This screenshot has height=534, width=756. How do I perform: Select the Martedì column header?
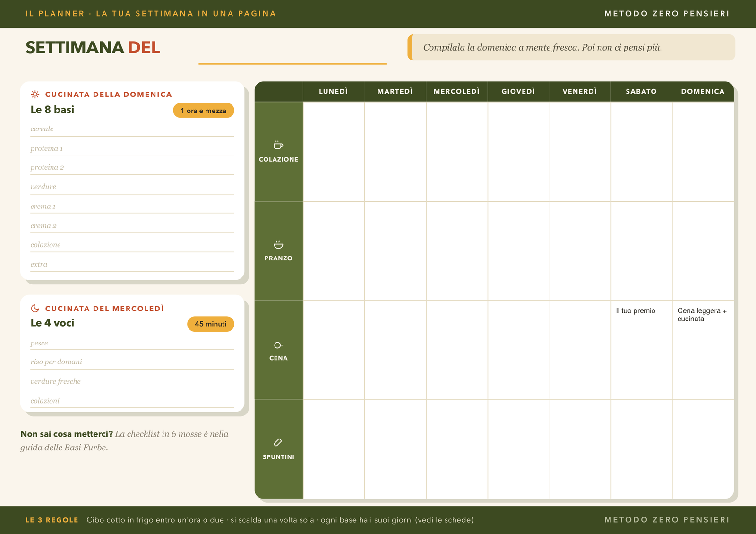pos(395,91)
